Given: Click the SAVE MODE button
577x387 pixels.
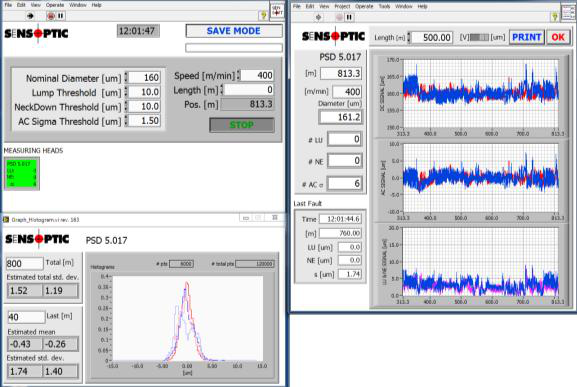Looking at the screenshot, I should coord(234,31).
